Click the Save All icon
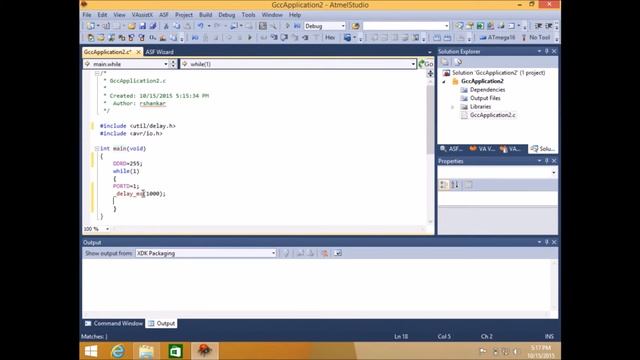Screen dimensions: 640x360 pos(153,26)
